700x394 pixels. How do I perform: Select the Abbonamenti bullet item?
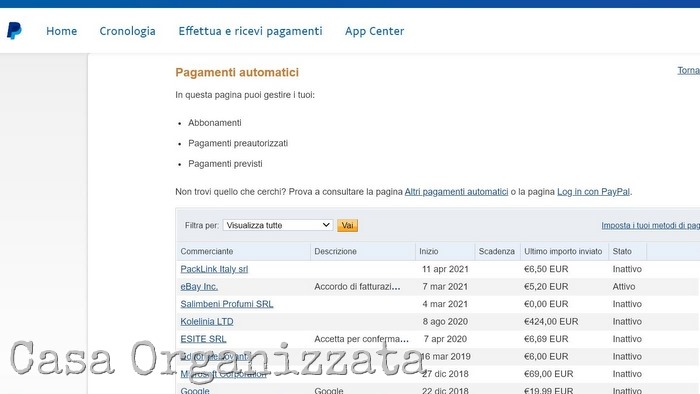coord(215,123)
